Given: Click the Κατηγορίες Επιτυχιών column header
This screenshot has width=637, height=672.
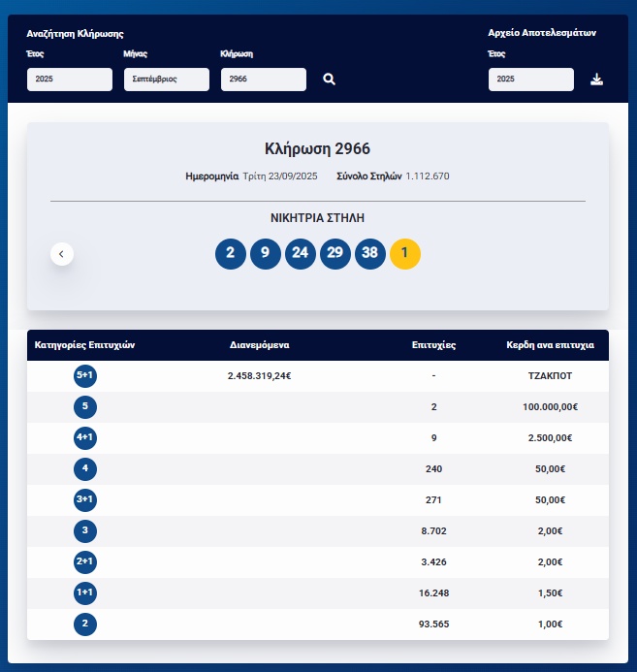Looking at the screenshot, I should (84, 345).
